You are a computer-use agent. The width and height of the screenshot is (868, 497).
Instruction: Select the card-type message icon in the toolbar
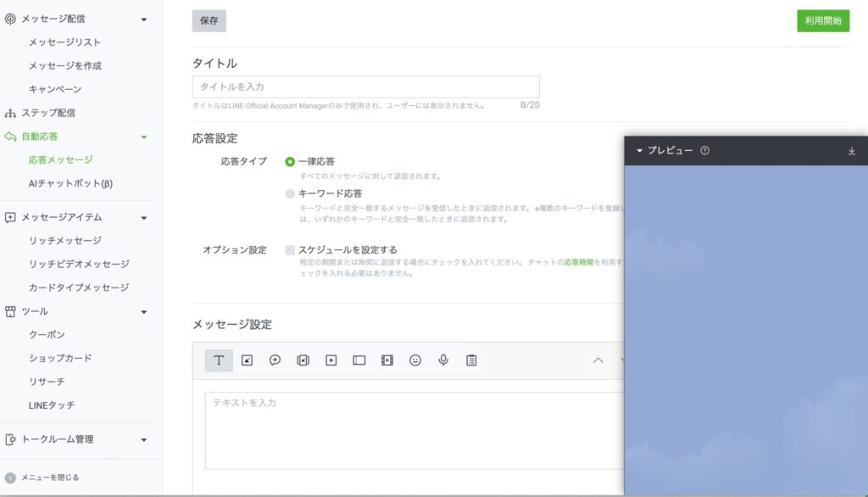point(360,360)
